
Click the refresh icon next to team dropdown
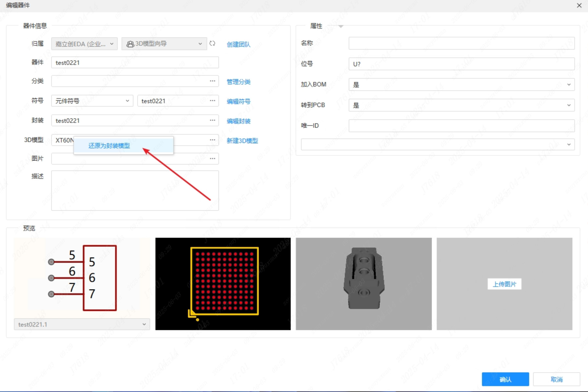click(212, 44)
